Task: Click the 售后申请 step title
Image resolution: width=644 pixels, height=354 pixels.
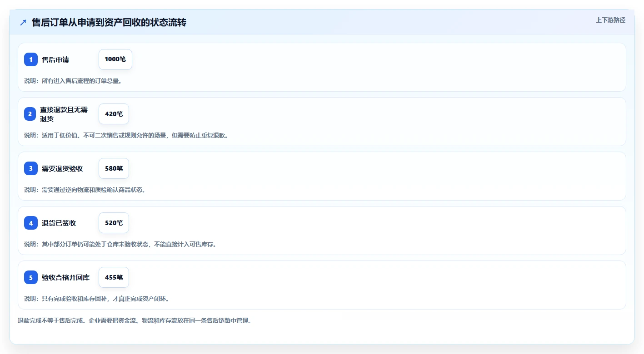Action: click(x=55, y=59)
